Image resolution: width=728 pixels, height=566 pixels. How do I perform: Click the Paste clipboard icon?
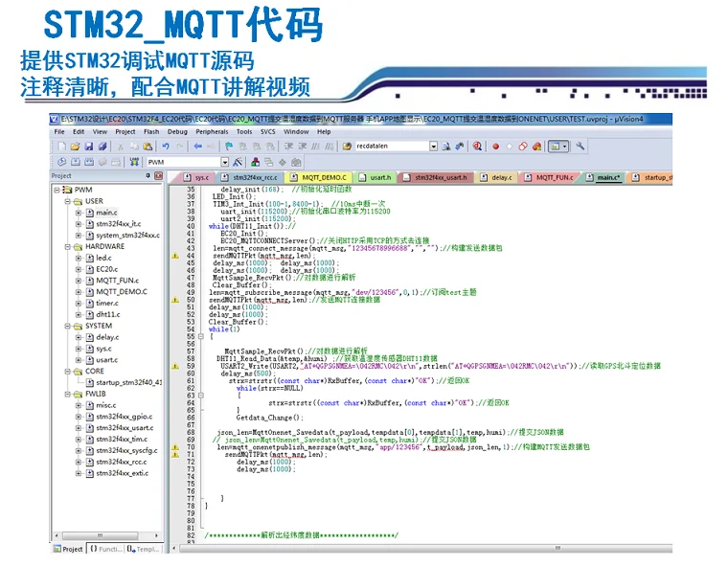click(148, 147)
